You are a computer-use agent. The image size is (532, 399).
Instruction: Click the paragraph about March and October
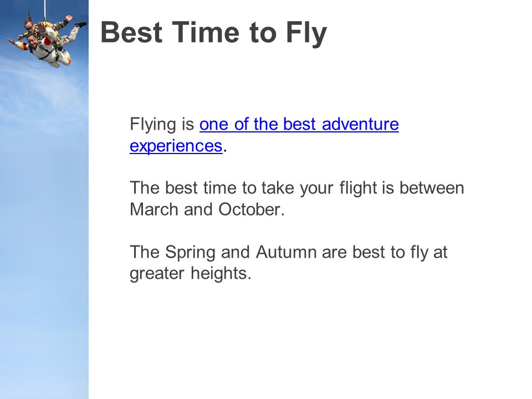pyautogui.click(x=297, y=198)
